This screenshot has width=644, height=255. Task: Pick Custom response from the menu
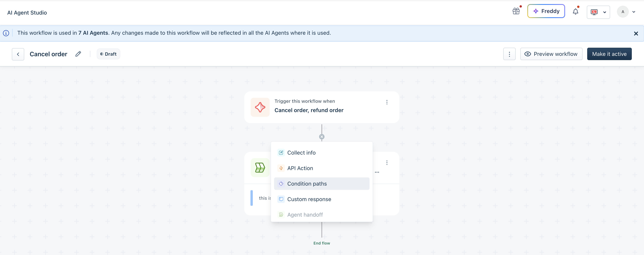click(309, 199)
